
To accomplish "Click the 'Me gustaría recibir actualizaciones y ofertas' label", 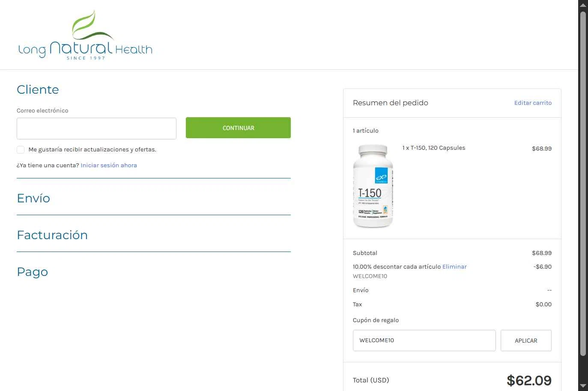I will pos(92,149).
